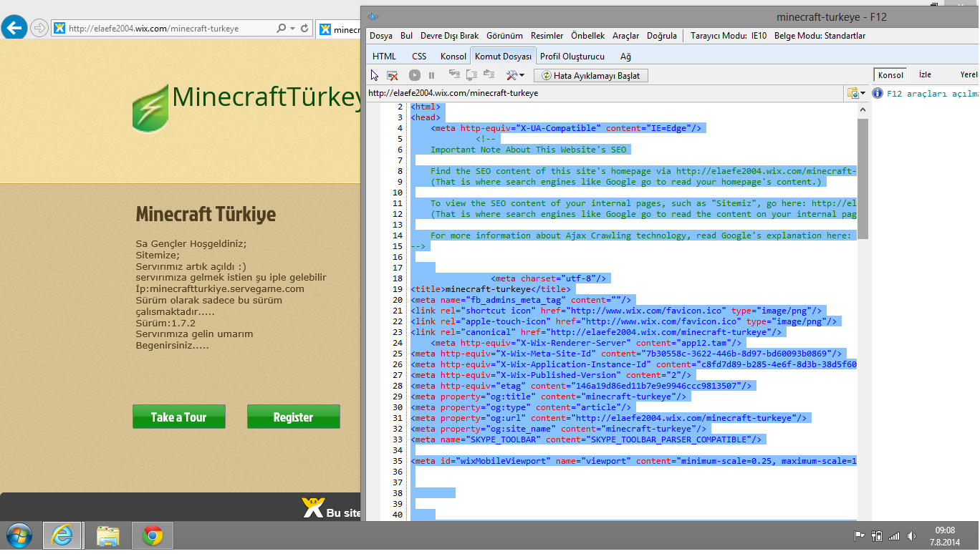Viewport: 980px width, 554px height.
Task: Click the battery power tray icon
Action: pyautogui.click(x=877, y=535)
